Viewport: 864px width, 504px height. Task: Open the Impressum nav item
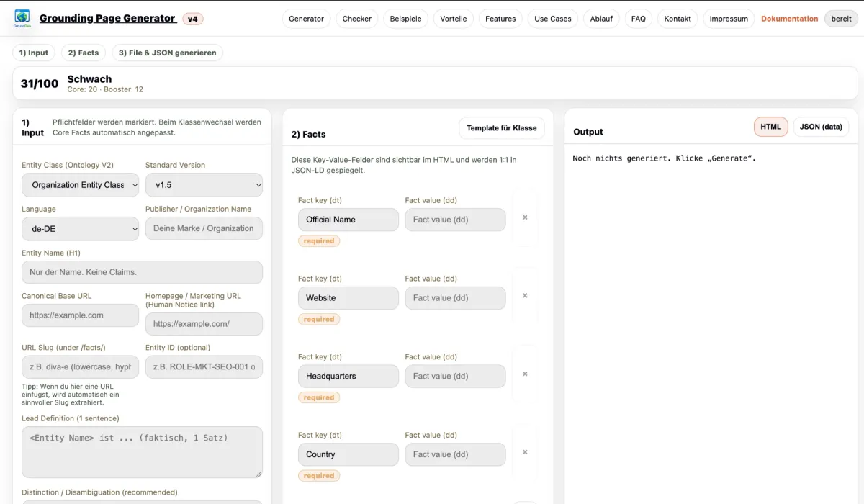tap(729, 19)
